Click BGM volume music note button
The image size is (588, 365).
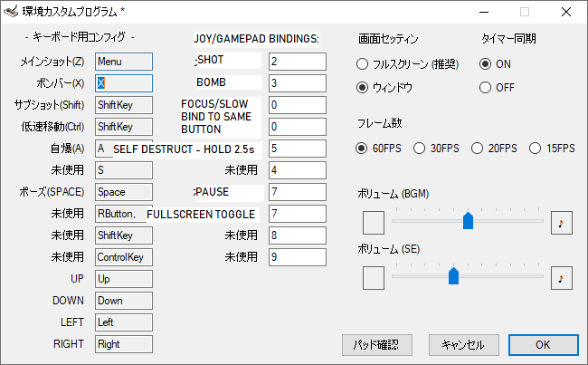click(x=562, y=223)
